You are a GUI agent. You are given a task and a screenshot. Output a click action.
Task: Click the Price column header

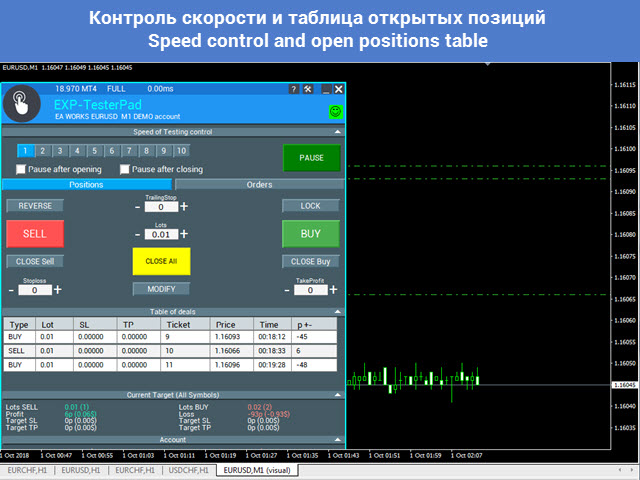[232, 324]
